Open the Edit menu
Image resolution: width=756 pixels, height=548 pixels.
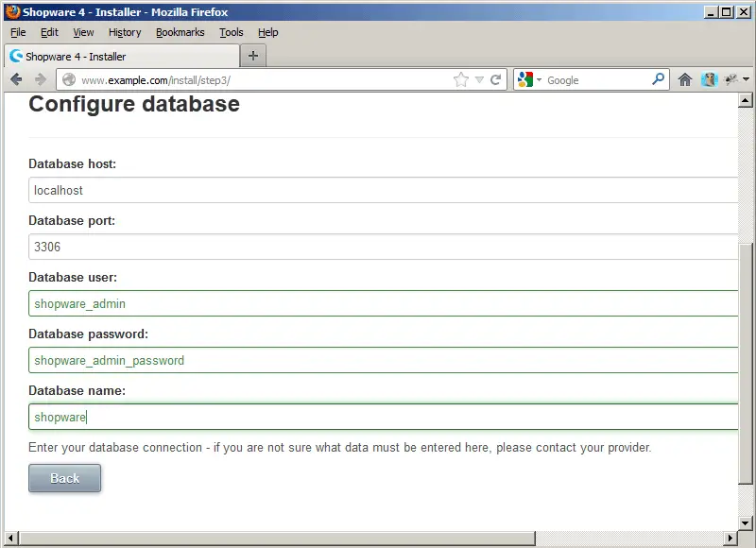[49, 32]
